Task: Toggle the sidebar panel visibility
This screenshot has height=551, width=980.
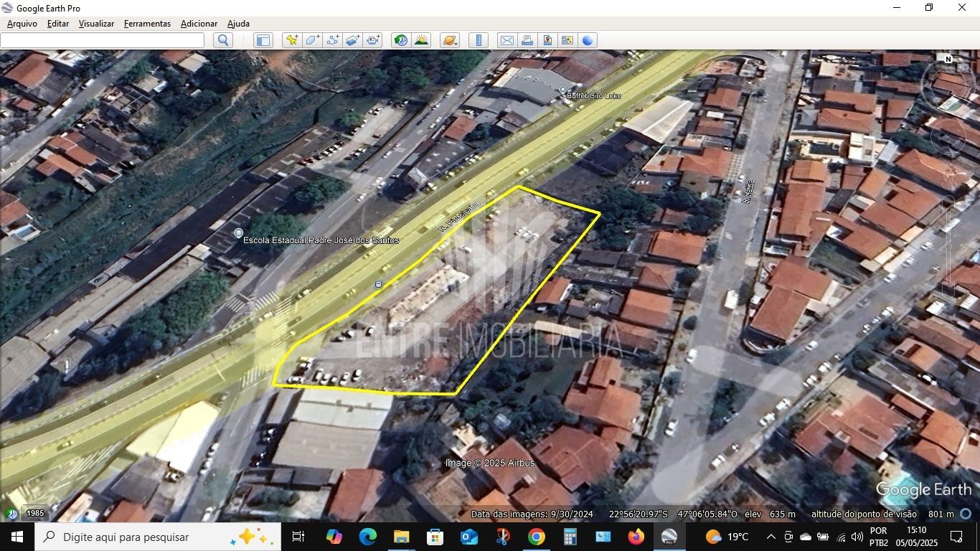Action: (x=263, y=40)
